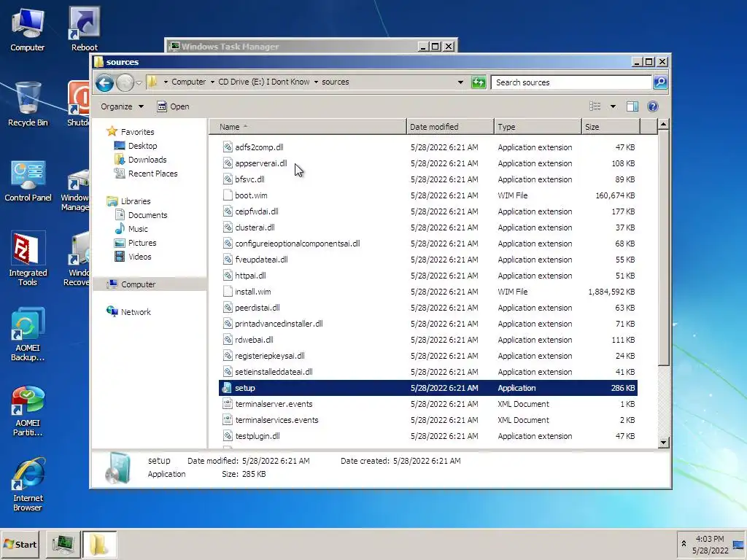The image size is (747, 560).
Task: Select Desktop under Favorites
Action: [x=142, y=146]
